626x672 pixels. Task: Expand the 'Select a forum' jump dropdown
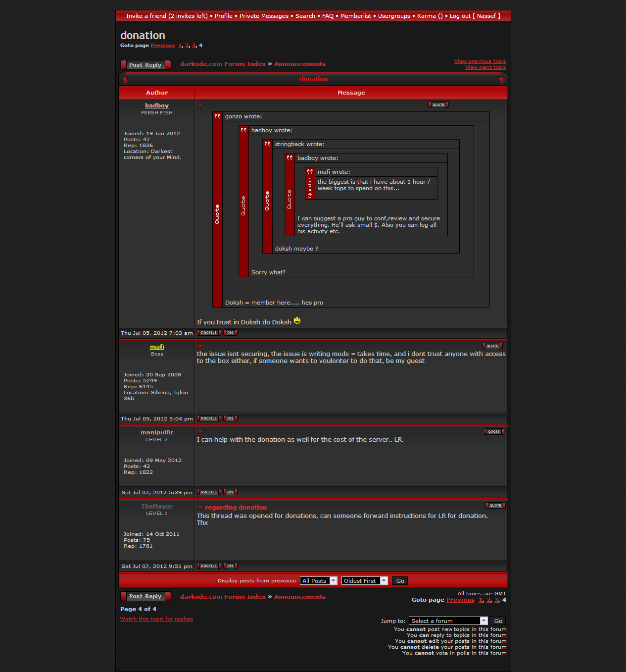coord(448,621)
